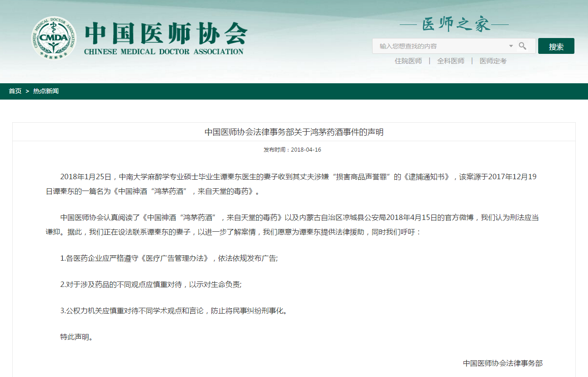The image size is (588, 377).
Task: Click the 中国医师协会 site title
Action: [x=166, y=33]
